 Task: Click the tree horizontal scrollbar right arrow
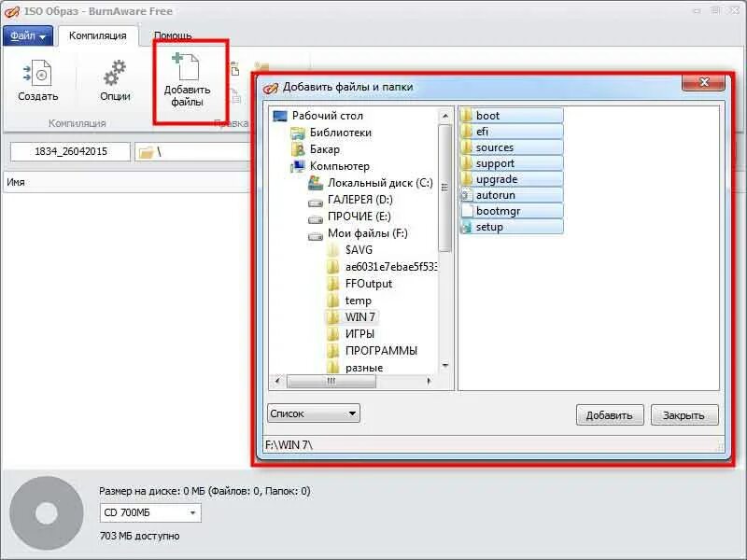click(429, 381)
